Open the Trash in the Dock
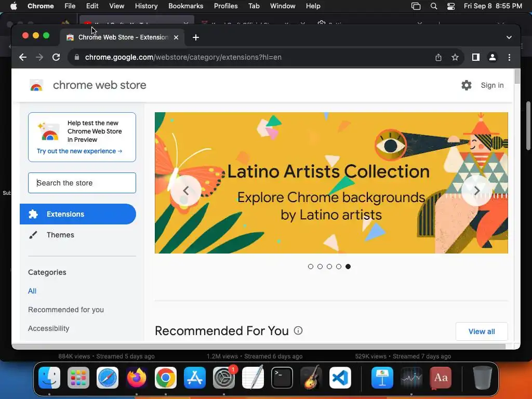 (482, 378)
